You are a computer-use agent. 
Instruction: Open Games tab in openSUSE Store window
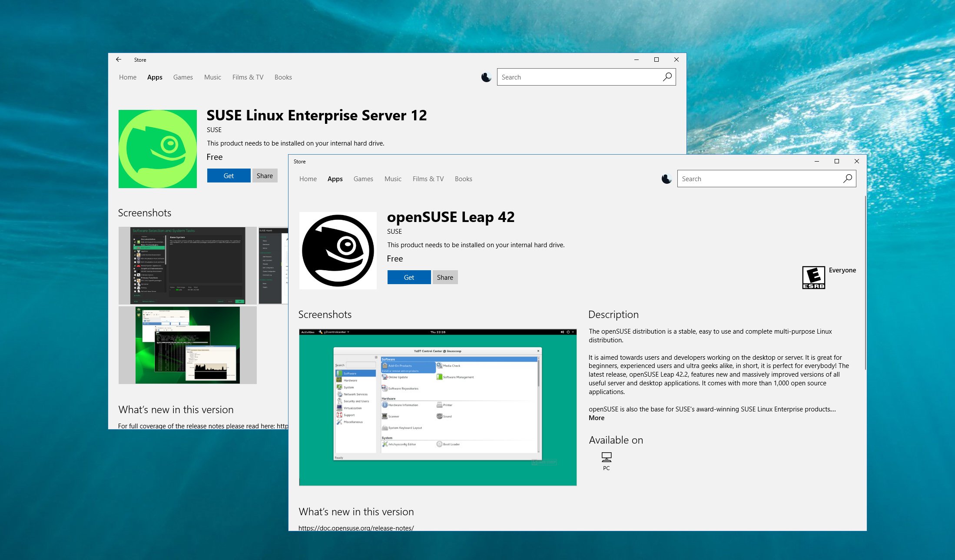coord(363,179)
